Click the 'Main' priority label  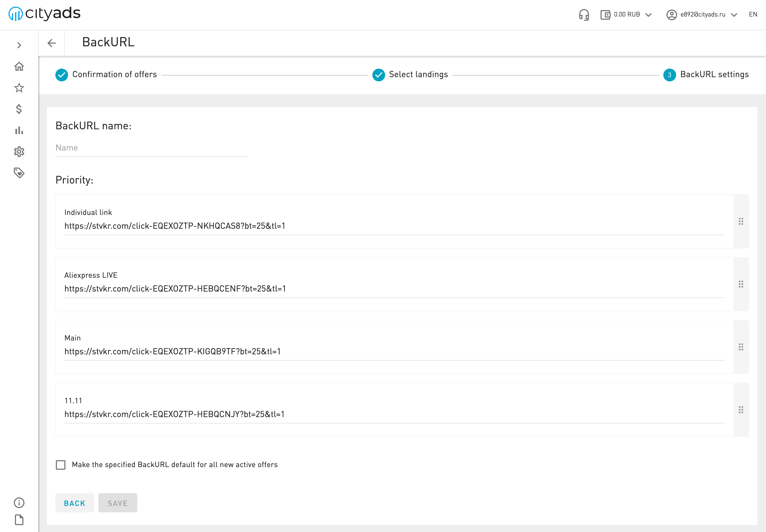click(x=72, y=338)
